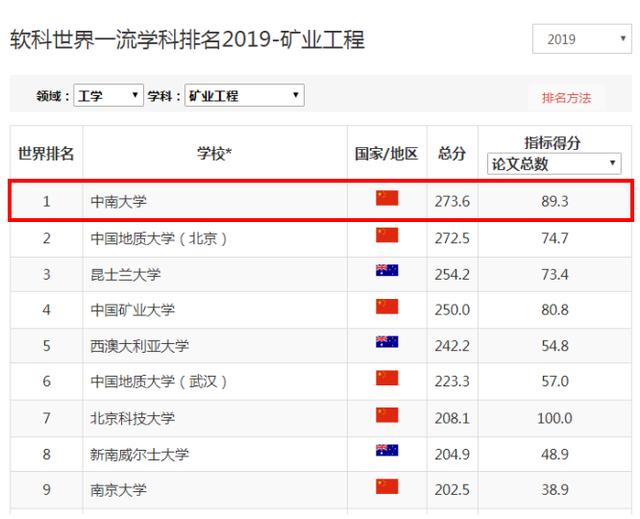
Task: Click the 世界排名 column header
Action: (46, 154)
